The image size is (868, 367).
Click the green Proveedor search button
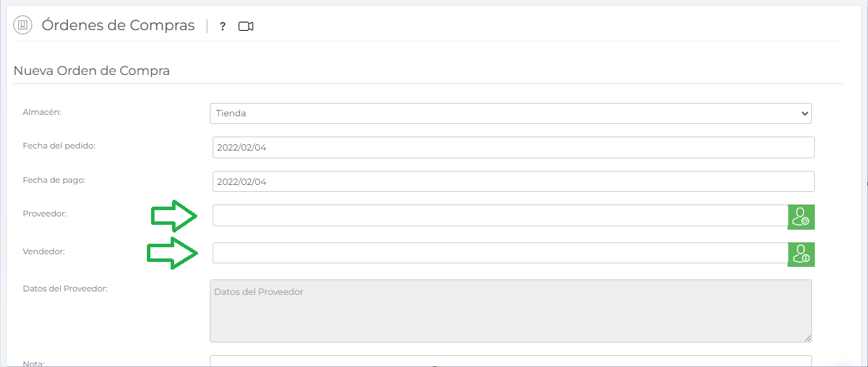tap(802, 217)
